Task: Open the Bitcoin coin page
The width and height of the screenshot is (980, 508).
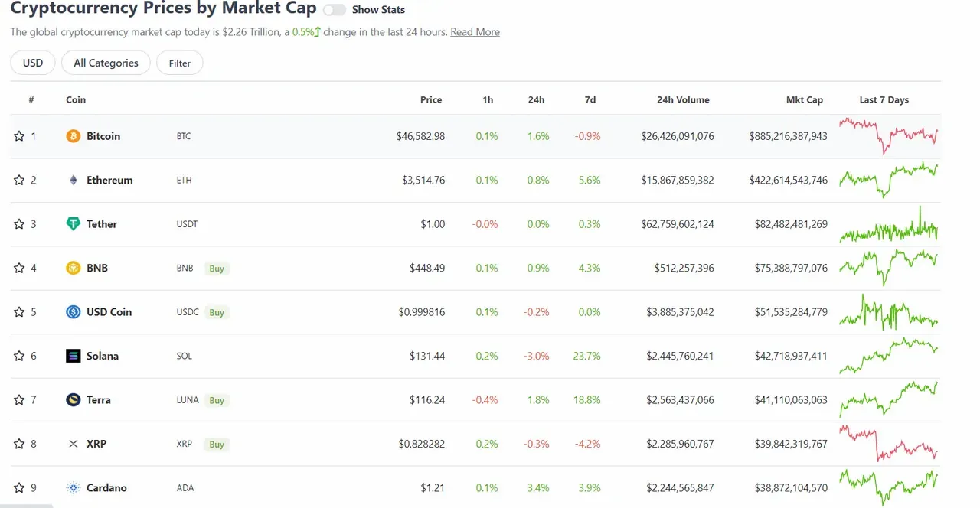Action: [x=103, y=136]
